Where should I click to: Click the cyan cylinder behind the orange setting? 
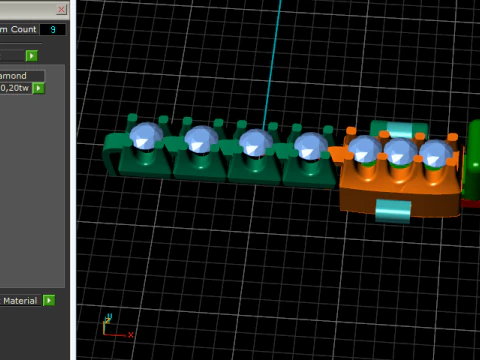coord(399,129)
